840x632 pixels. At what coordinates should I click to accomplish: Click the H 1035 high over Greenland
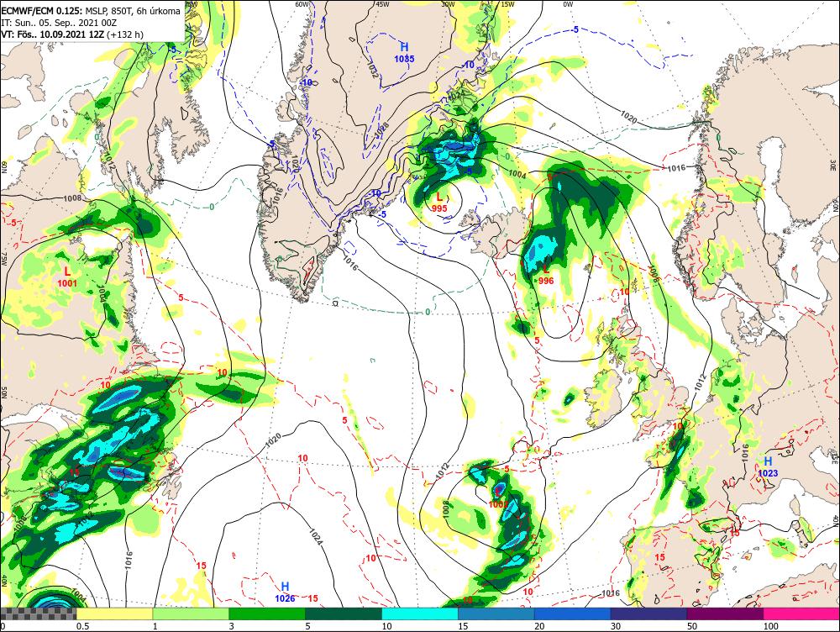pyautogui.click(x=405, y=53)
